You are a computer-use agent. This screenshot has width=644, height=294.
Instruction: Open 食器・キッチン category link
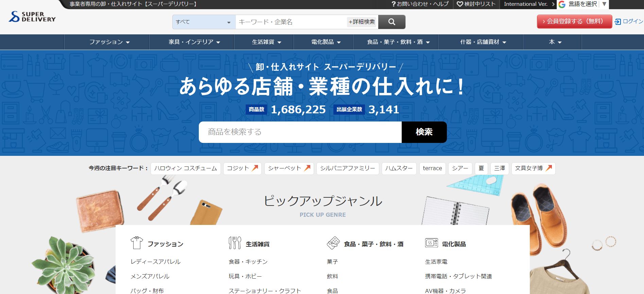(248, 262)
